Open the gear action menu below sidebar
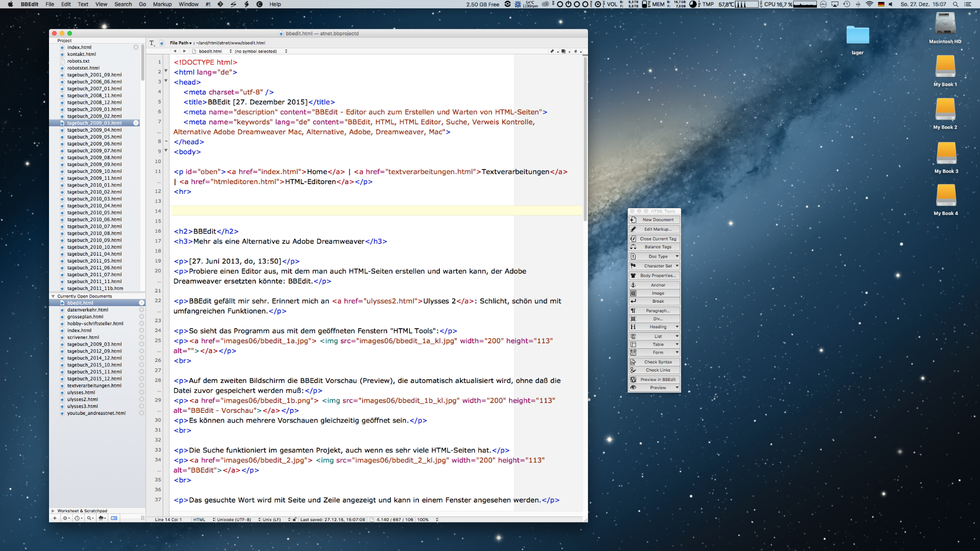 click(66, 518)
